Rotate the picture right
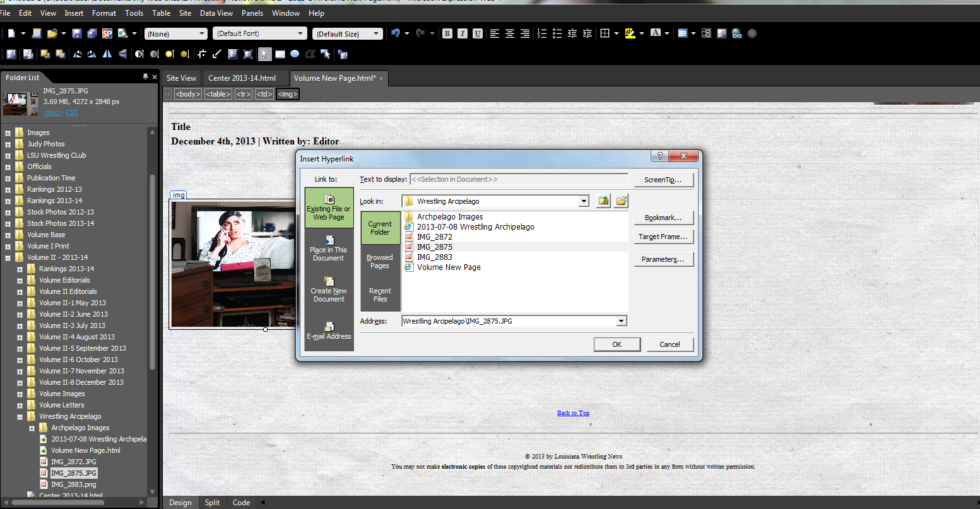This screenshot has height=509, width=980. 92,54
